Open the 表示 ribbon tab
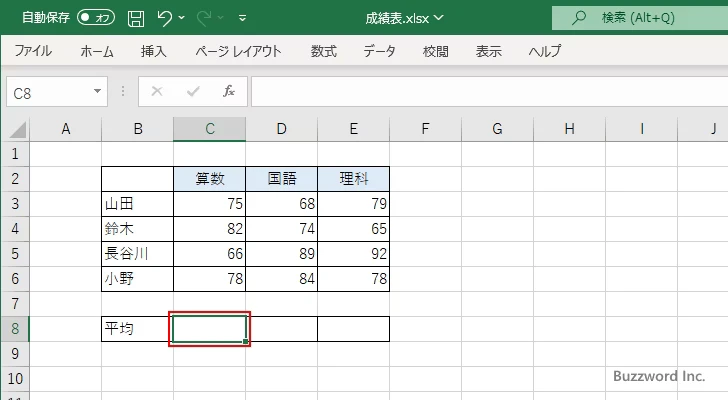The height and width of the screenshot is (400, 728). click(x=488, y=51)
